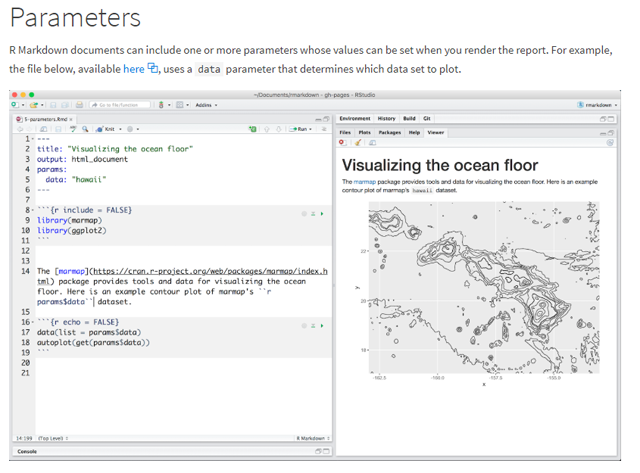Viewport: 640px width, 473px height.
Task: Click the back navigation arrow in editor toolbar
Action: click(20, 129)
